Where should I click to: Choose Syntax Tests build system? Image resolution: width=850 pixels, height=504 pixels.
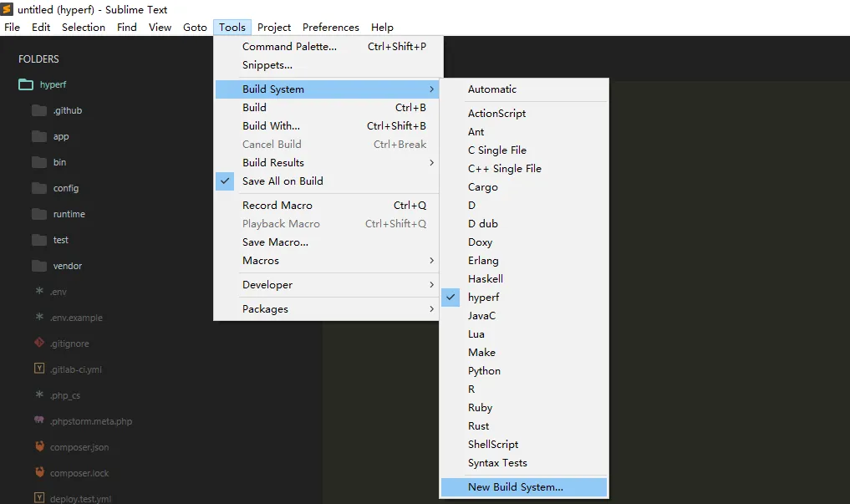(x=524, y=463)
